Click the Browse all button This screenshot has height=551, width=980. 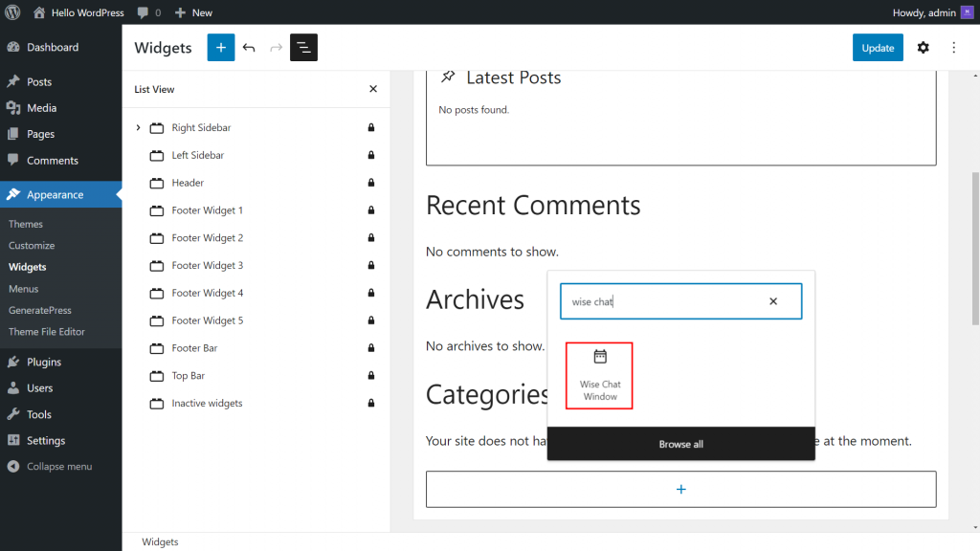(680, 444)
